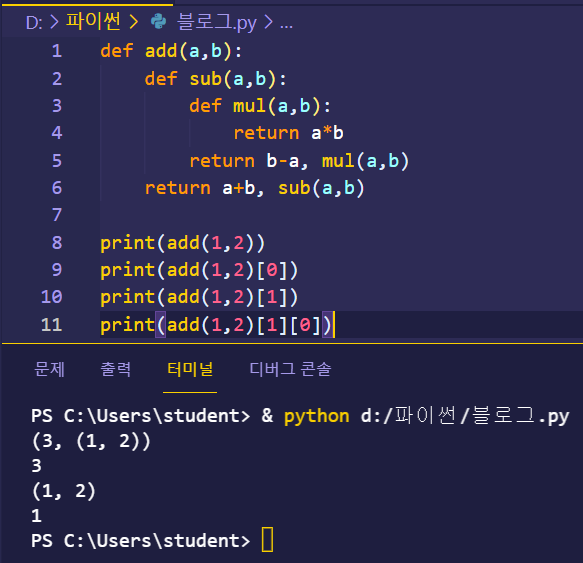This screenshot has width=583, height=563.
Task: Expand chevron after D: breadcrumb
Action: pos(54,22)
